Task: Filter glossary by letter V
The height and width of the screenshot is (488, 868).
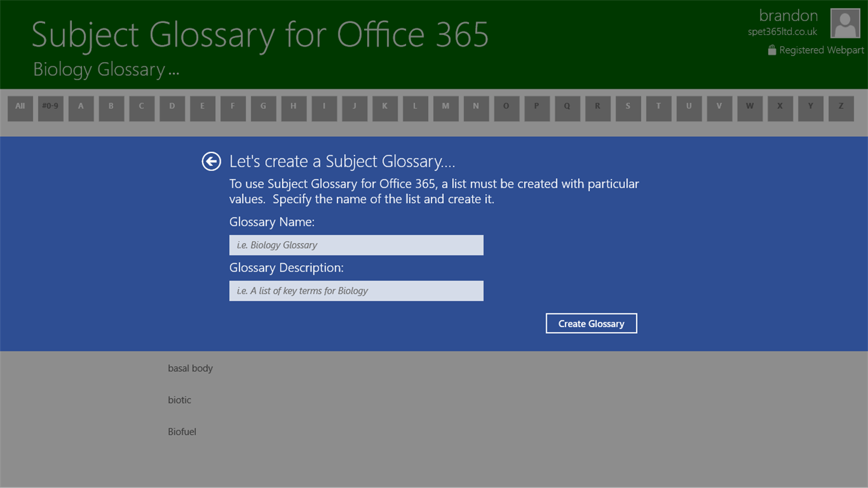Action: tap(719, 109)
